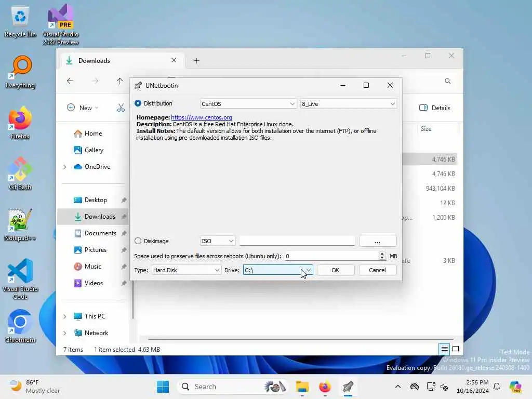The height and width of the screenshot is (399, 532).
Task: Click the 943,104 KB file size entry
Action: click(x=440, y=188)
